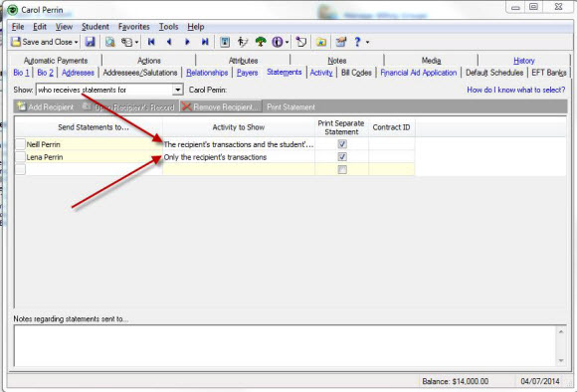Viewport: 577px width, 392px height.
Task: Click the yellow folder favorites icon
Action: (x=321, y=42)
